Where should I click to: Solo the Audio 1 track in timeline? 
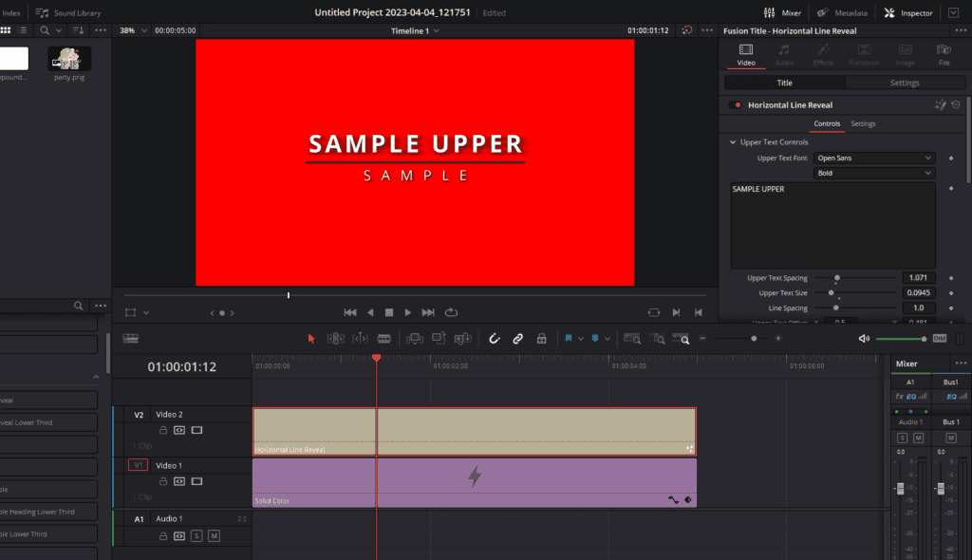click(196, 536)
